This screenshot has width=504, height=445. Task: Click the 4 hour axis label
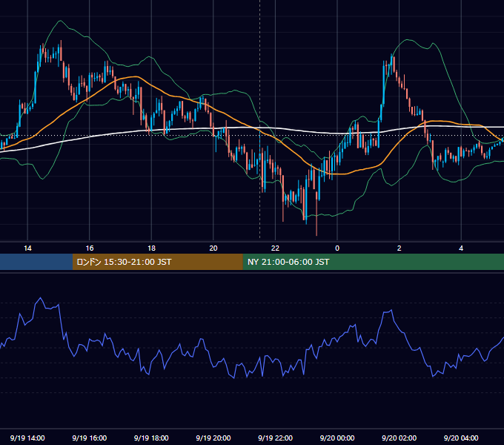coord(461,248)
